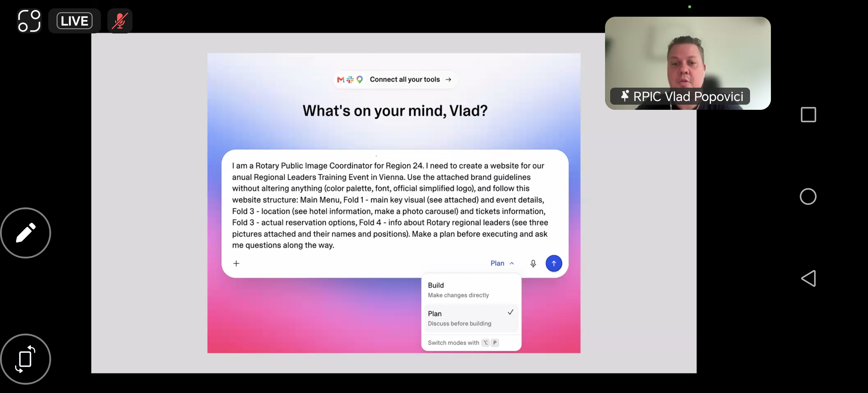The image size is (868, 393).
Task: Tap the Android home circle button
Action: pyautogui.click(x=808, y=197)
